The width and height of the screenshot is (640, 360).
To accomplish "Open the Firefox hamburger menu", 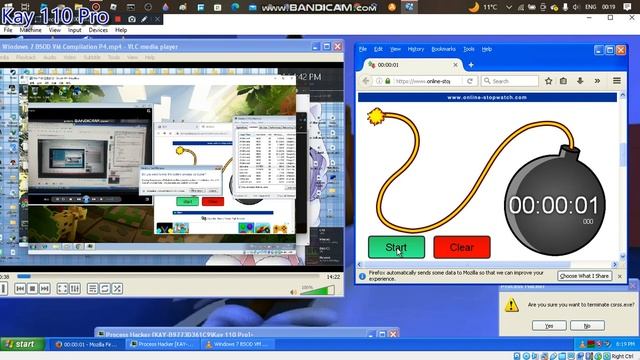I will coord(617,81).
